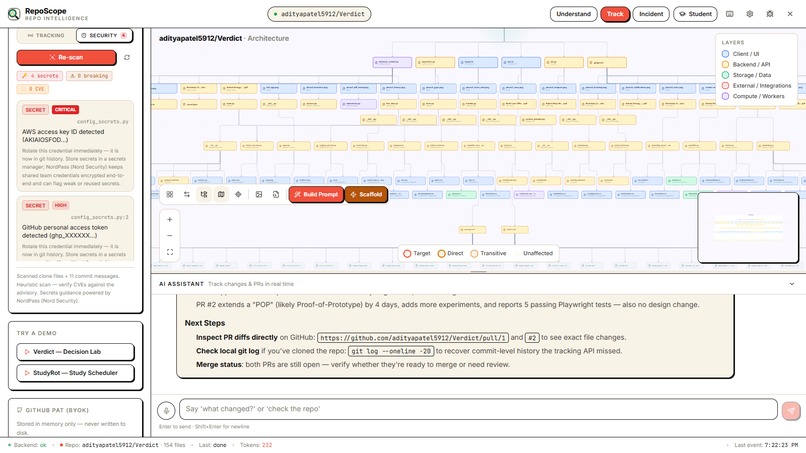Click the RepoScope magnifier logo
The width and height of the screenshot is (806, 453).
pyautogui.click(x=14, y=14)
